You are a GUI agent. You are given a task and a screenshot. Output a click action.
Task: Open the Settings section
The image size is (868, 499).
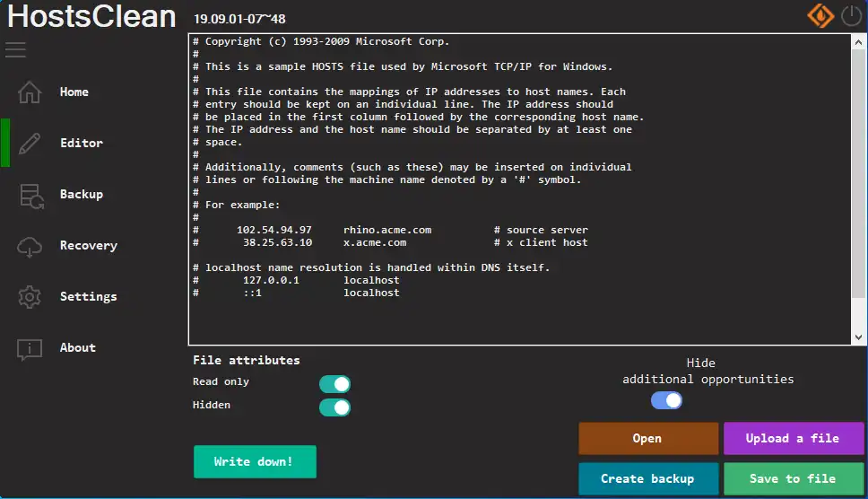pyautogui.click(x=89, y=296)
